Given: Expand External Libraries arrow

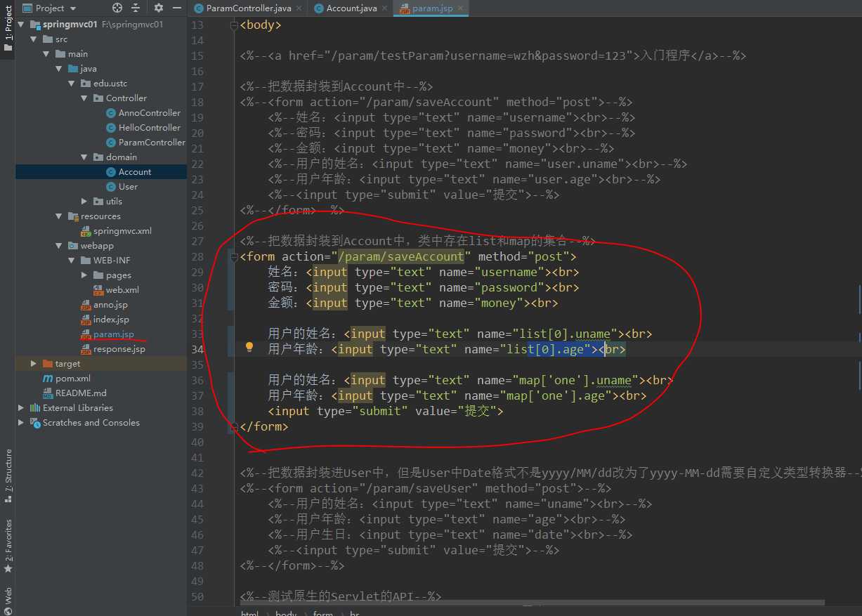Looking at the screenshot, I should pos(20,408).
